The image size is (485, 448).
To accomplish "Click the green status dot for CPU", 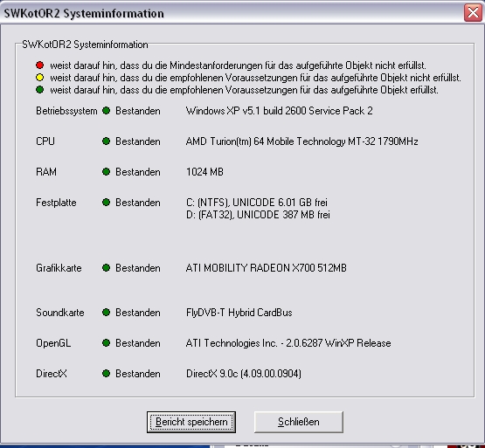I will tap(106, 141).
